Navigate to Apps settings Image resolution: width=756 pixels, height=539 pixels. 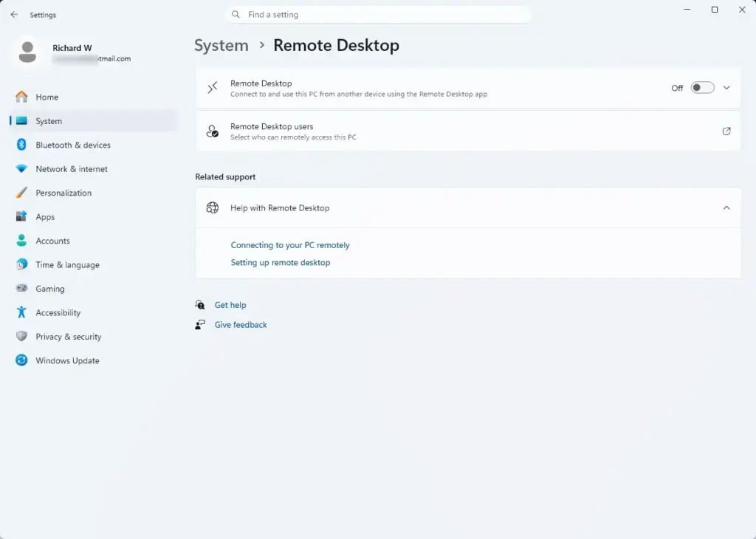(93, 216)
